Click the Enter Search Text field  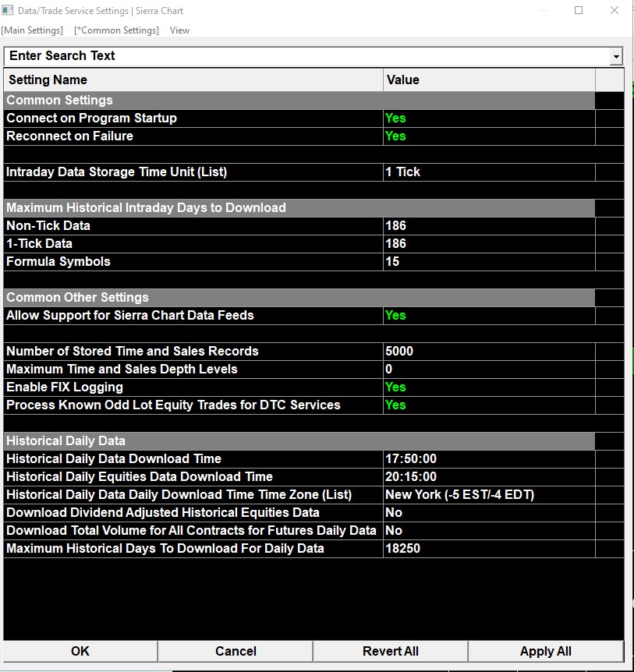[x=306, y=56]
